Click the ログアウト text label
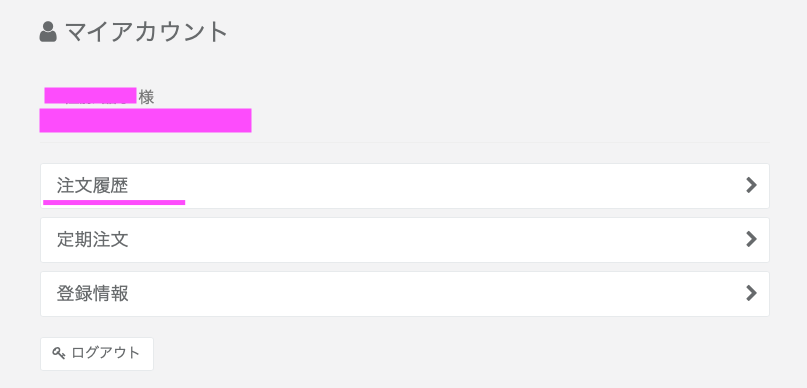The image size is (807, 388). pyautogui.click(x=106, y=353)
